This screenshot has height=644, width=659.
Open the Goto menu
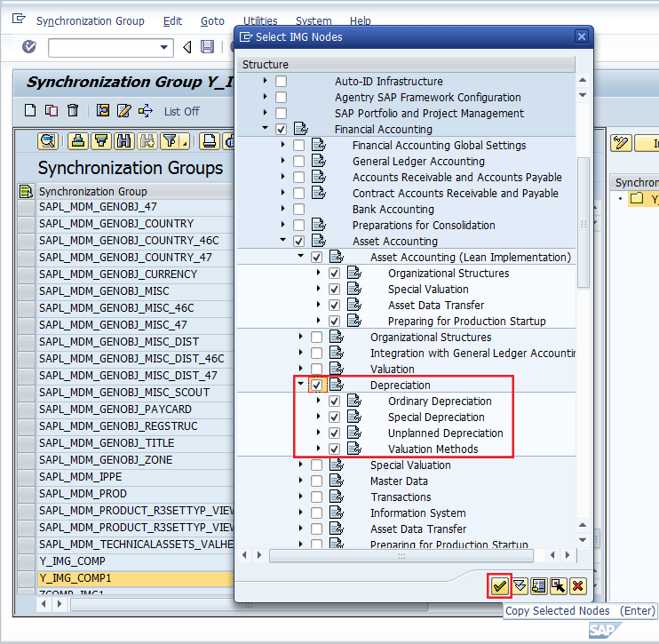coord(212,21)
